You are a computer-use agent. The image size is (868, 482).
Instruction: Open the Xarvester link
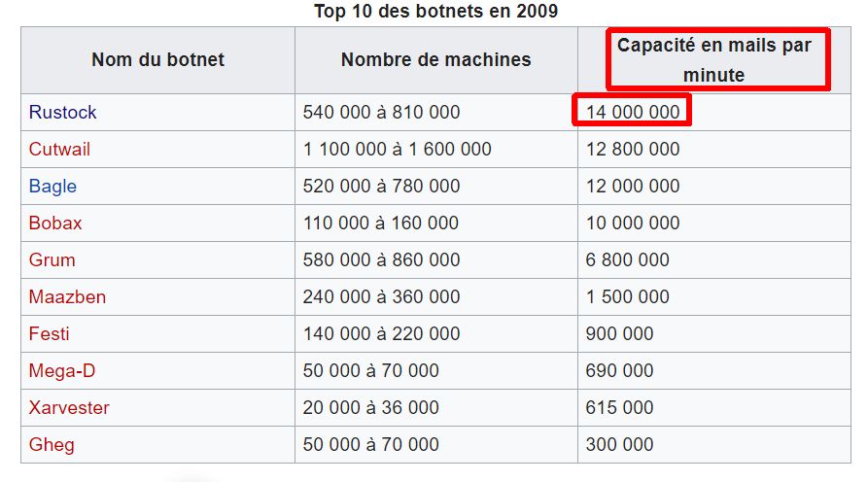pyautogui.click(x=69, y=408)
